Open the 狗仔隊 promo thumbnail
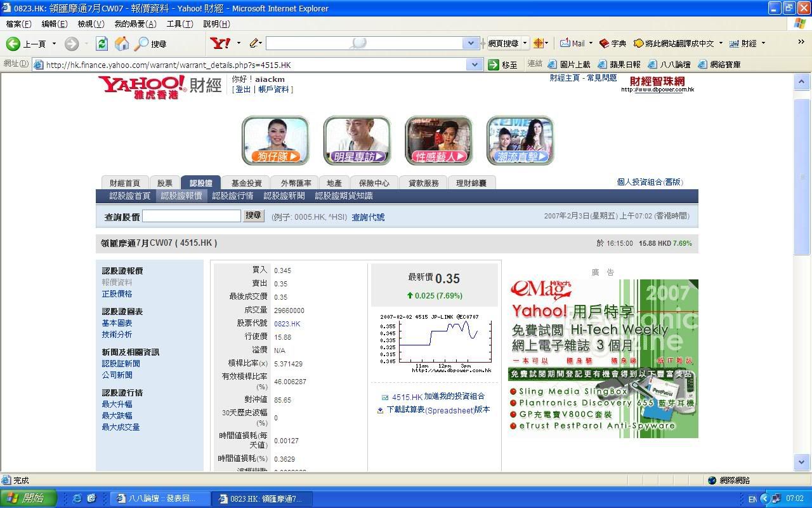The height and width of the screenshot is (508, 812). [x=275, y=140]
